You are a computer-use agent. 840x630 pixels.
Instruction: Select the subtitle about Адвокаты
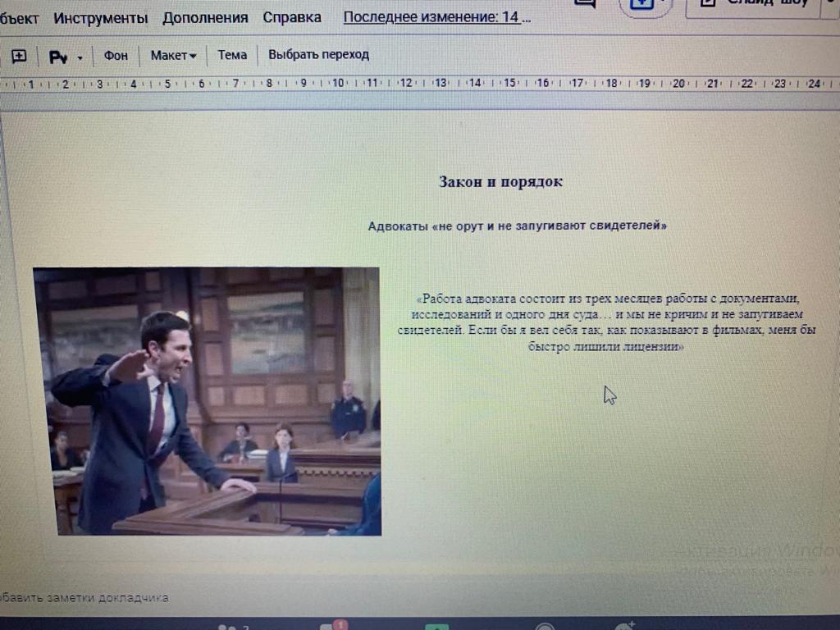point(517,226)
